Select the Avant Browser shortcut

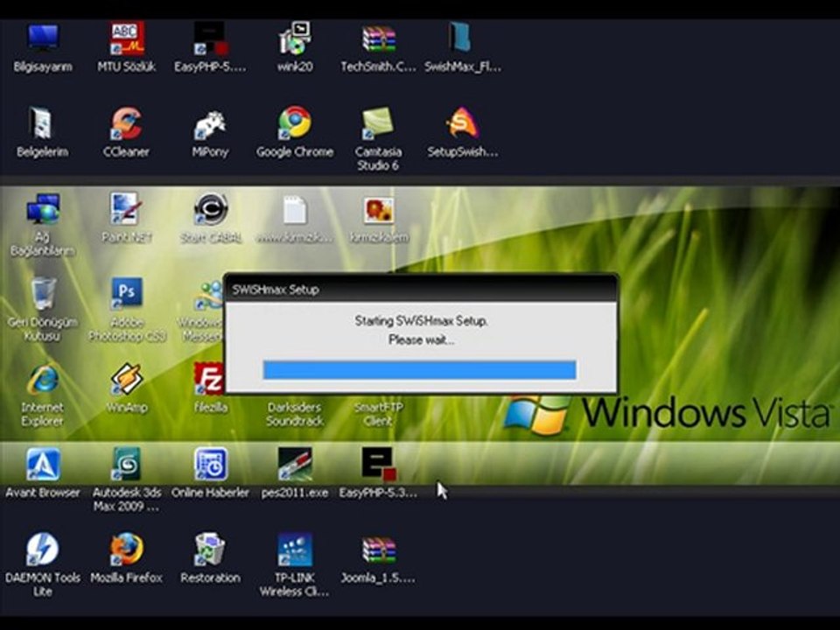click(x=43, y=464)
